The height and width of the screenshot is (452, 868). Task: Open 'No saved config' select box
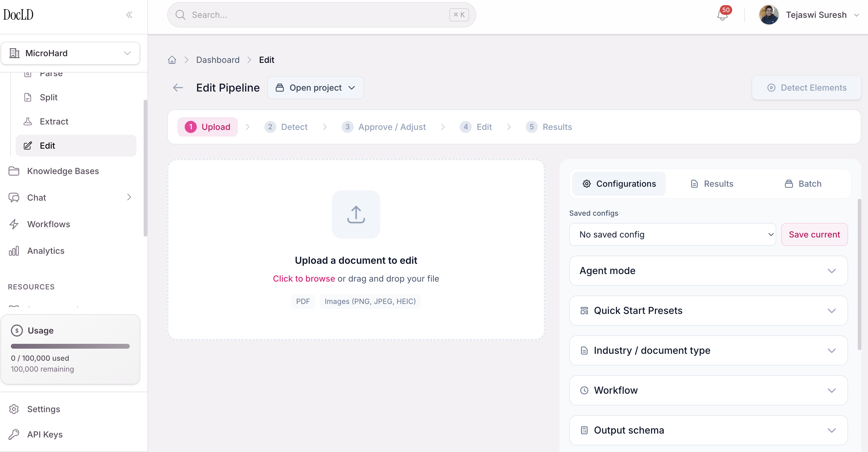click(x=672, y=234)
